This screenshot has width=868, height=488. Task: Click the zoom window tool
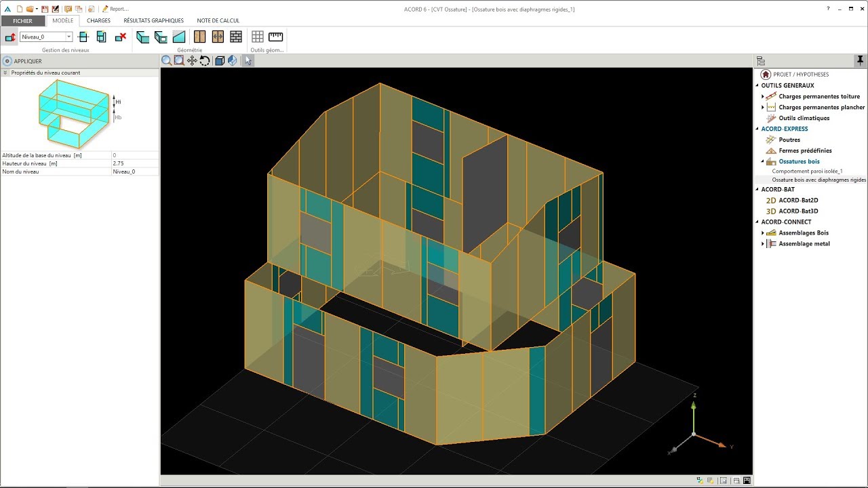tap(179, 61)
